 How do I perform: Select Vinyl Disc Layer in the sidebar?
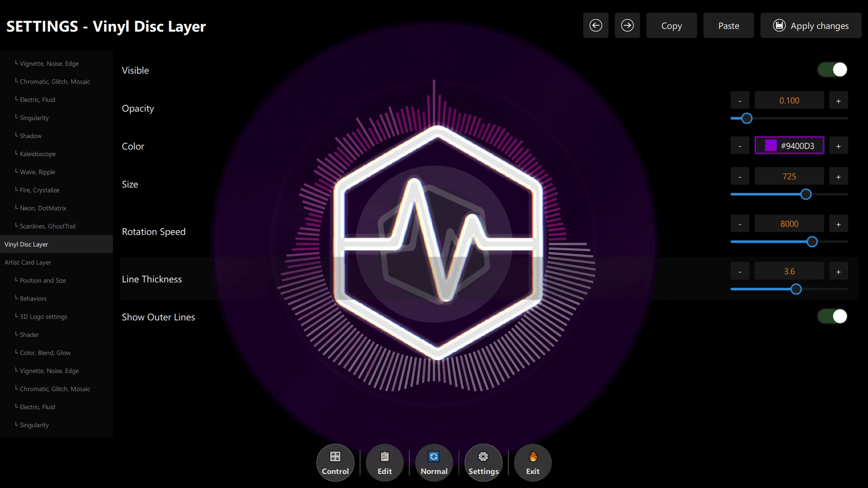click(26, 244)
